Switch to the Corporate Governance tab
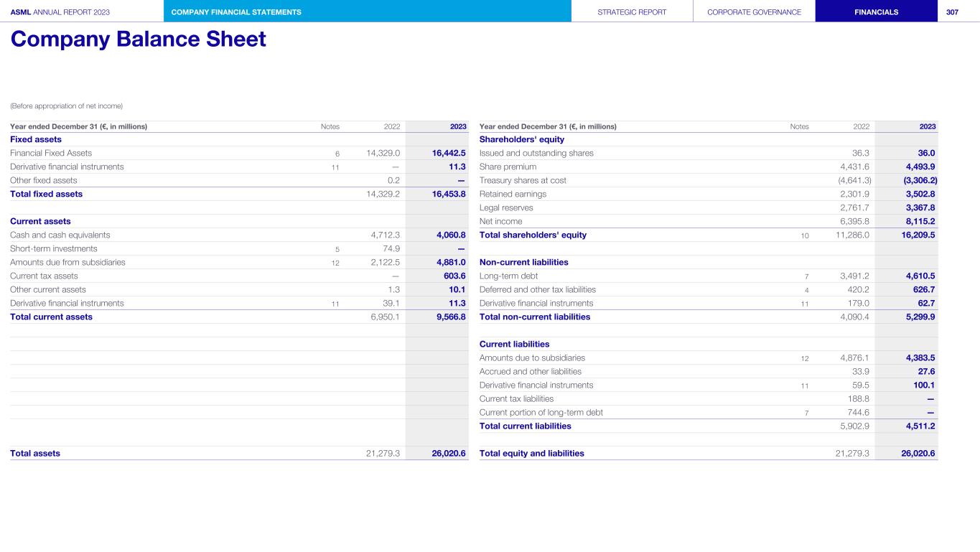The height and width of the screenshot is (552, 980). pyautogui.click(x=754, y=11)
